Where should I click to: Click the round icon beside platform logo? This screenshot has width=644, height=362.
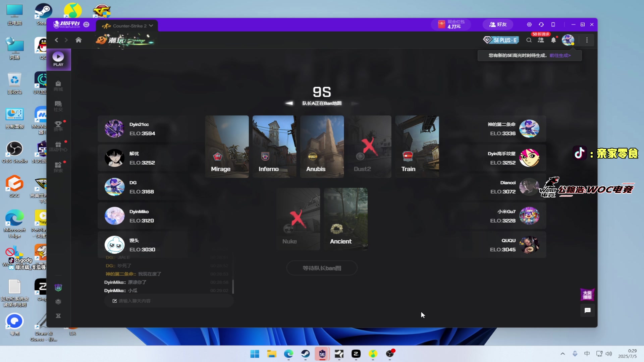[86, 24]
